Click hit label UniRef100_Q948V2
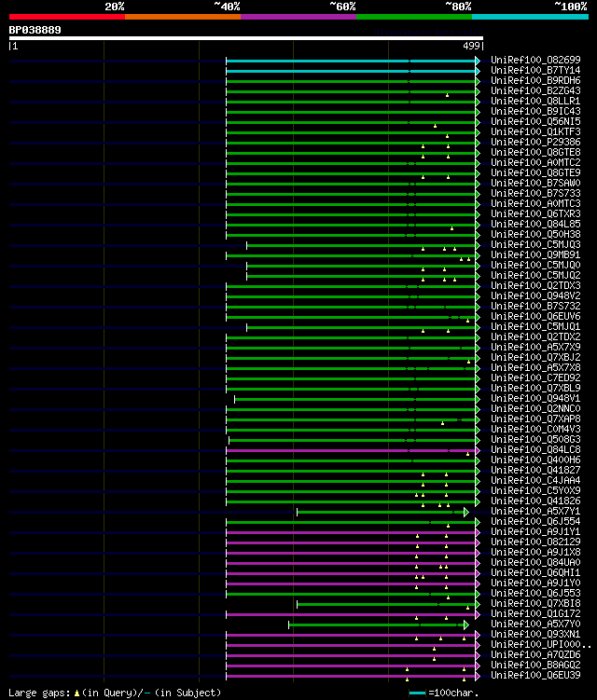This screenshot has height=700, width=597. click(x=535, y=296)
